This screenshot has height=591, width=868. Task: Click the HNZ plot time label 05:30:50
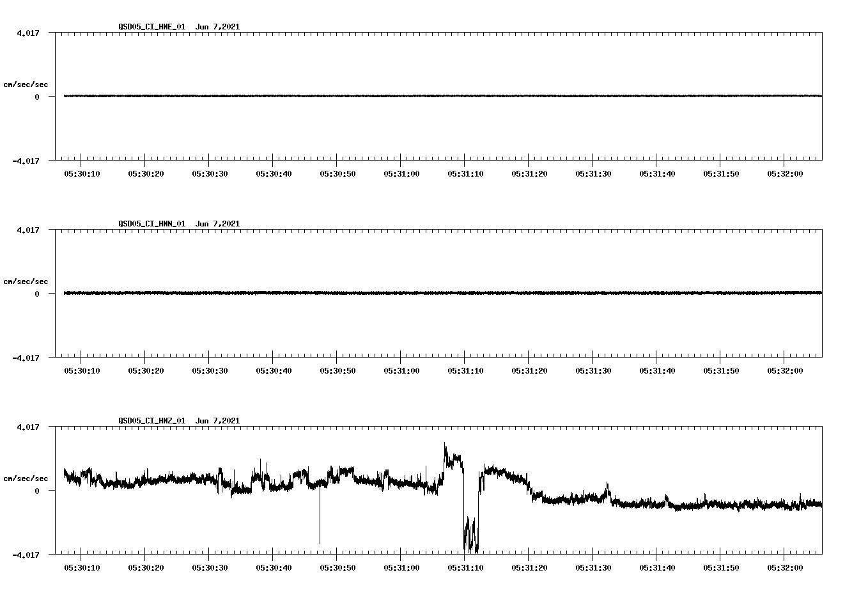(x=337, y=568)
